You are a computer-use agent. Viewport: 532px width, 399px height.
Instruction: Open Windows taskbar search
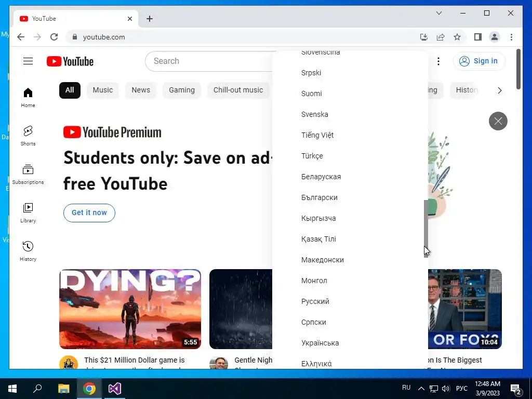coord(37,389)
